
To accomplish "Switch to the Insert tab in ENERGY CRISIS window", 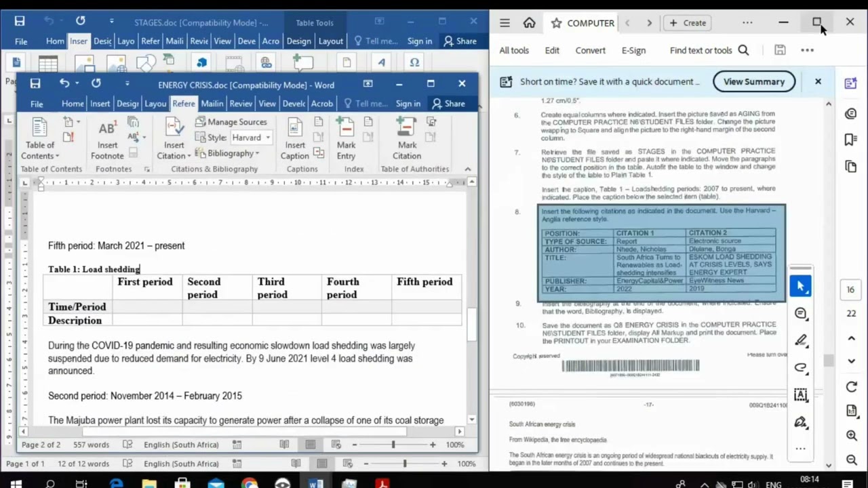I will point(100,104).
